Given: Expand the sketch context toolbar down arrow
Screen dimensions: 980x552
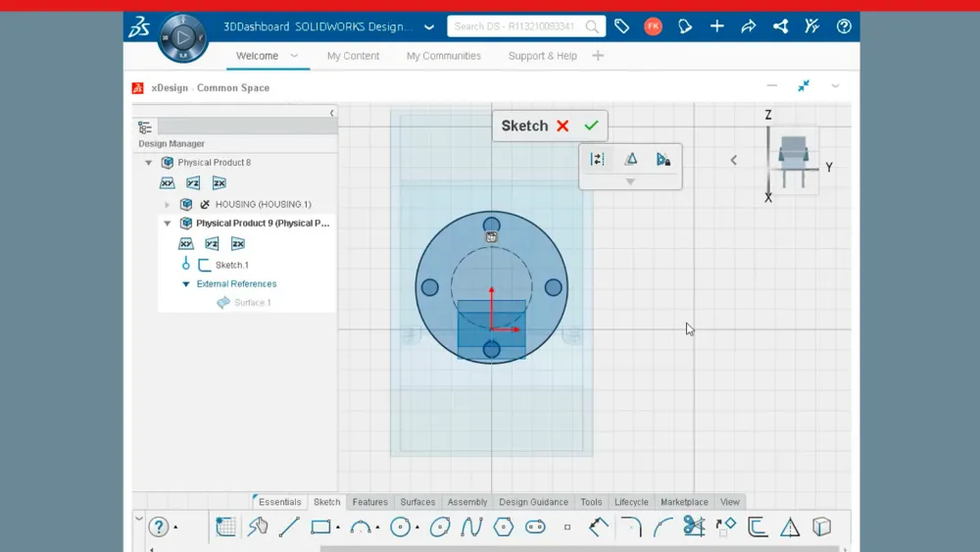Looking at the screenshot, I should 630,182.
